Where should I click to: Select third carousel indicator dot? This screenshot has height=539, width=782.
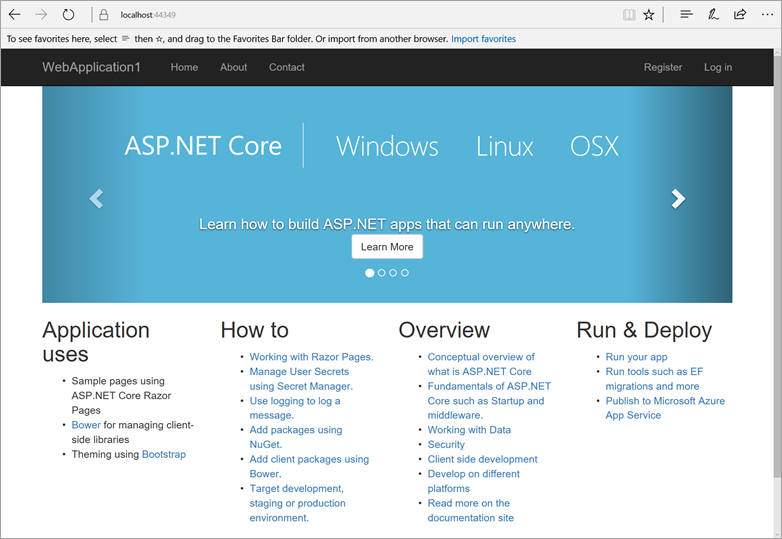[393, 273]
